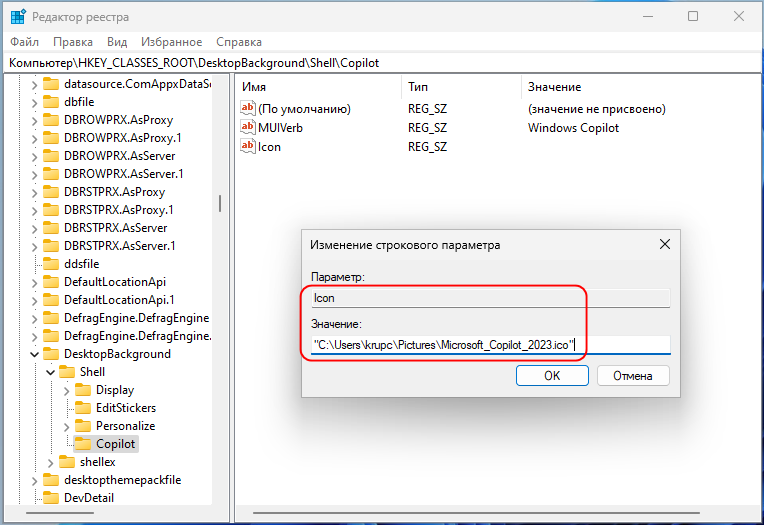Select the DefragEngine.DefragEngine. tree key

(x=137, y=335)
